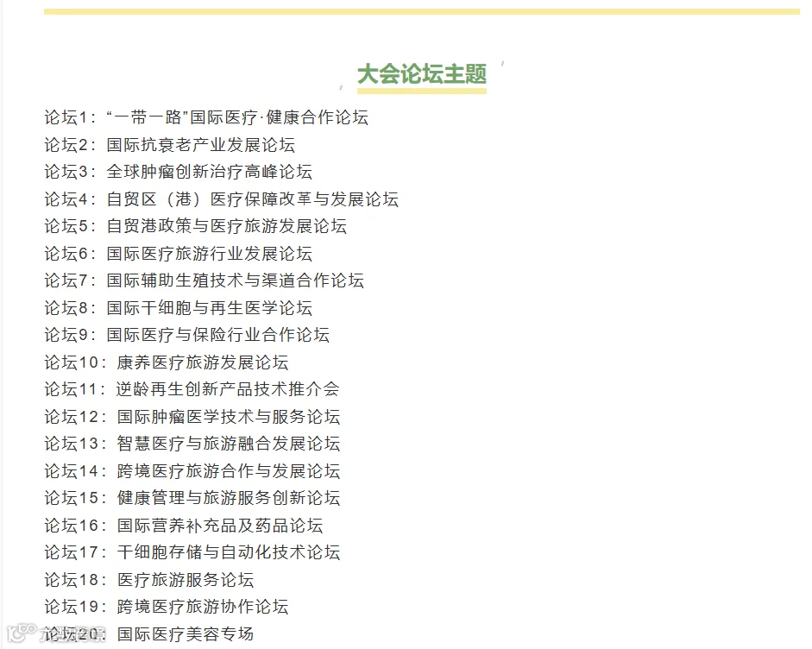This screenshot has width=812, height=649.
Task: Click line 论坛14 跨境医疗旅游合作与发展论坛
Action: click(x=192, y=471)
